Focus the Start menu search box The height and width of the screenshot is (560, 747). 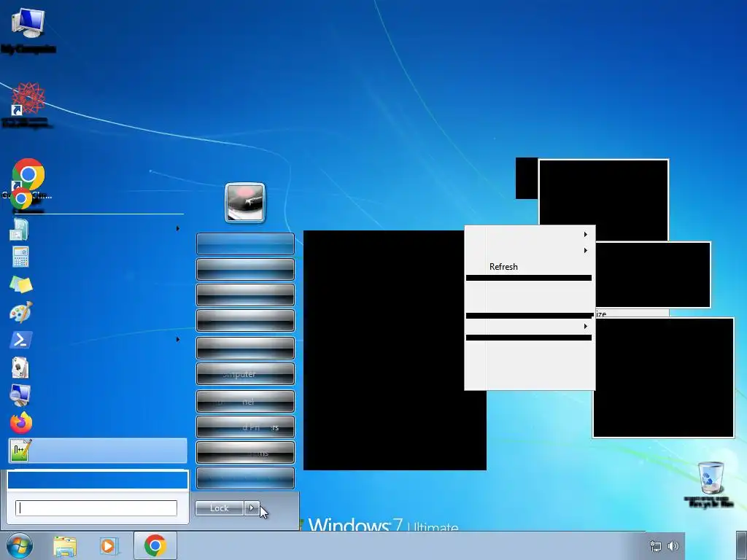(96, 508)
